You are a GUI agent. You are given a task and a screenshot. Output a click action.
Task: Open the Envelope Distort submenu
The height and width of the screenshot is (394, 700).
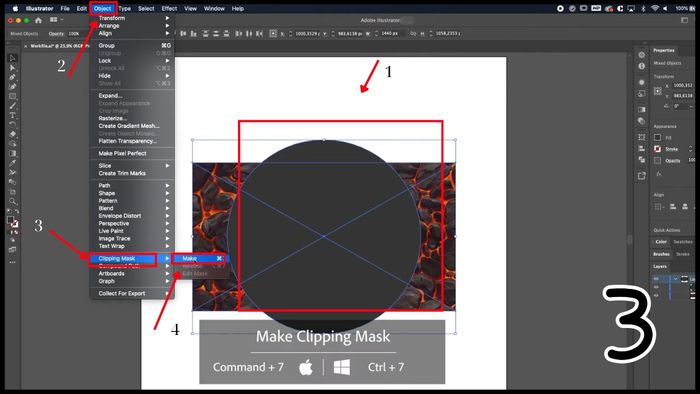pyautogui.click(x=132, y=216)
